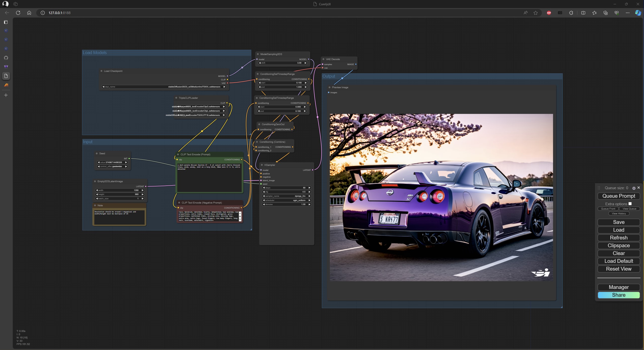Open the control_after randomize dropdown
644x350 pixels.
pos(112,167)
